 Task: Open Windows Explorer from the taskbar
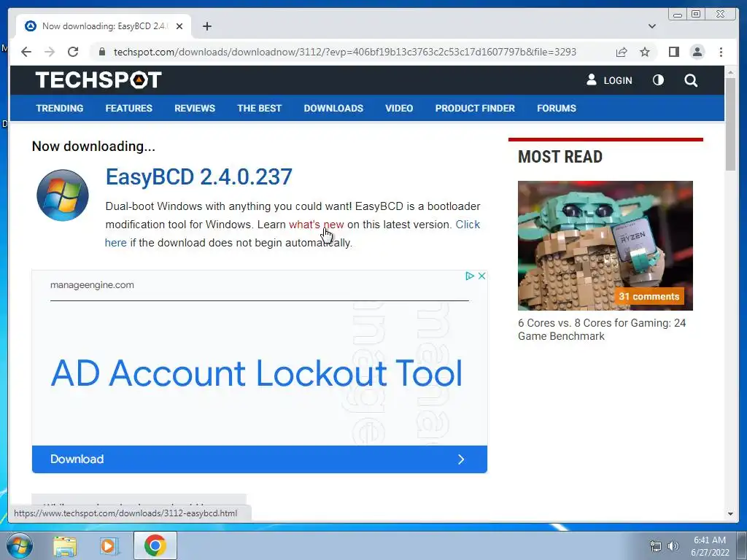[x=65, y=545]
